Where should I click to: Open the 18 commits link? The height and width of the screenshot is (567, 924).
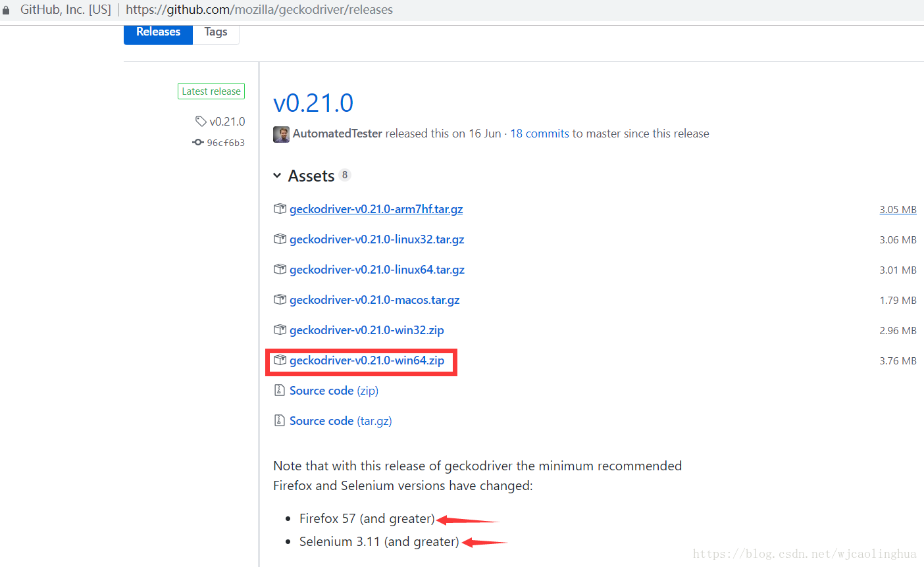[540, 134]
